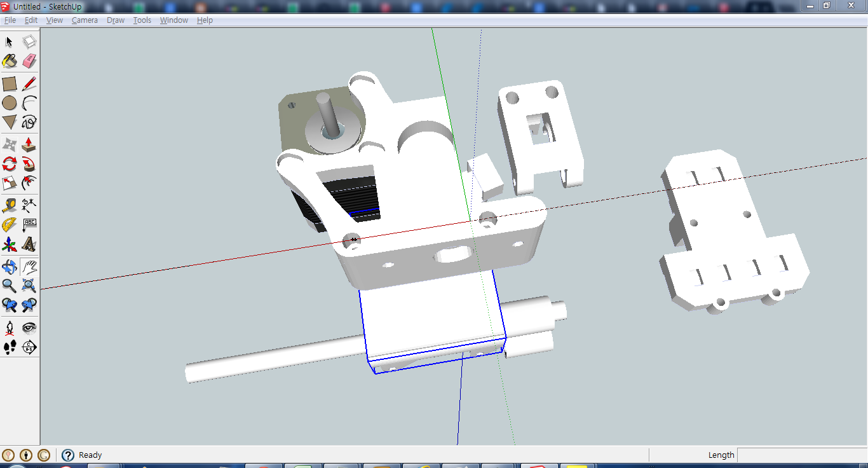Choose the Pan (hand) tool
The height and width of the screenshot is (468, 868).
[29, 266]
